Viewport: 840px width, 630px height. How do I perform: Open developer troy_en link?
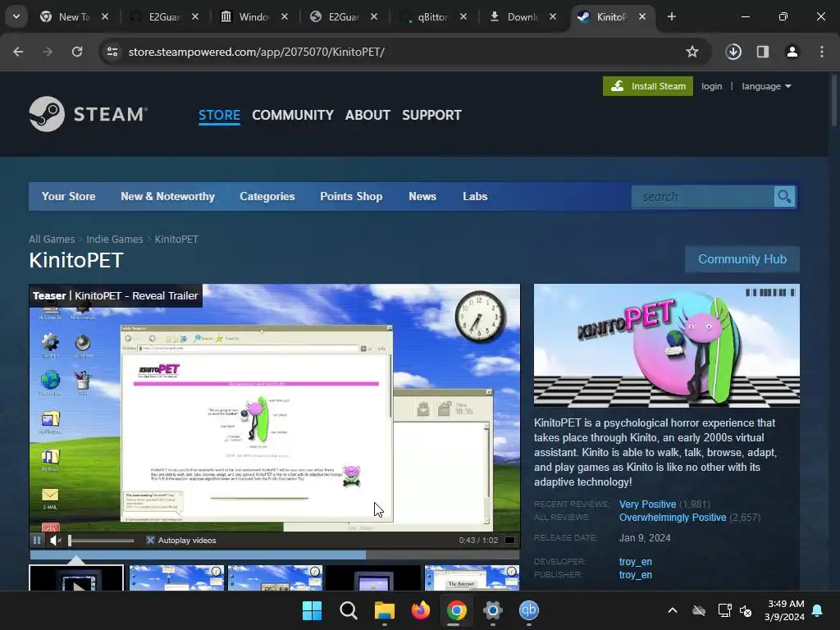point(636,561)
